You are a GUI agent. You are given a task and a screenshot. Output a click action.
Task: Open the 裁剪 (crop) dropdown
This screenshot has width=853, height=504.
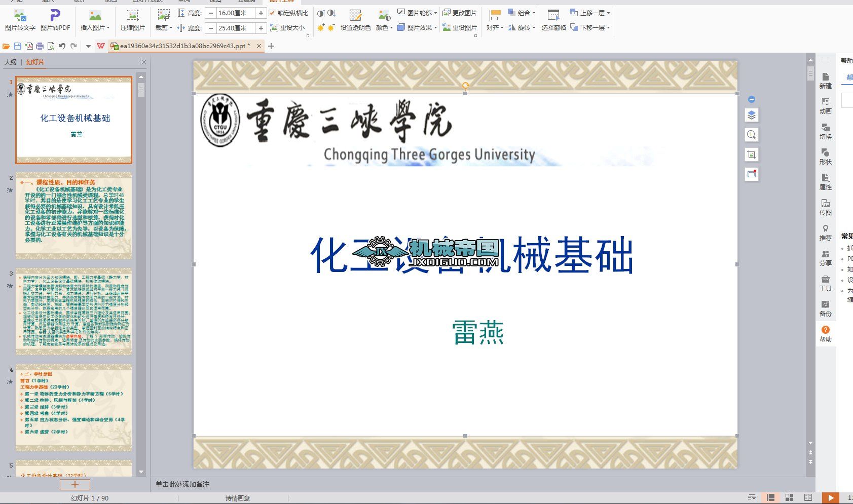164,21
